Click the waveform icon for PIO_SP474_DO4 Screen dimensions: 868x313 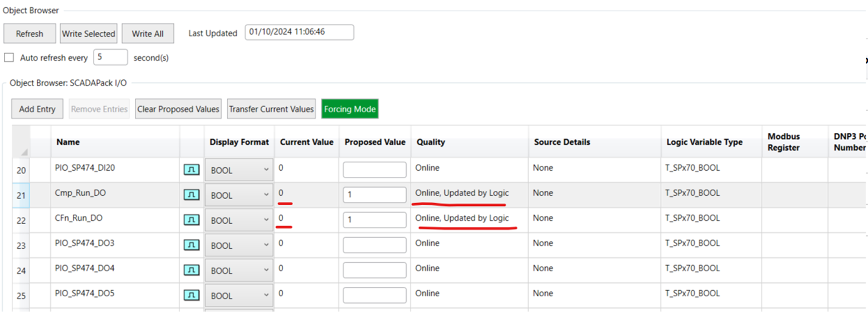pos(192,270)
